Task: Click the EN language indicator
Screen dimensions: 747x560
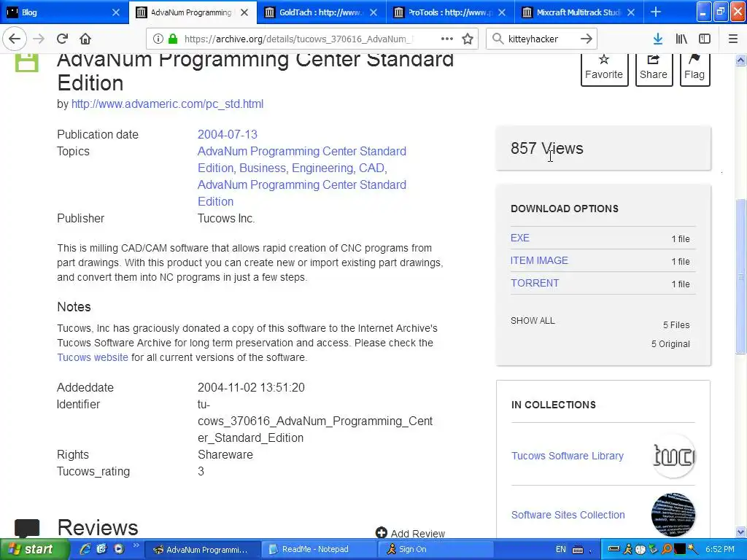Action: pos(561,550)
